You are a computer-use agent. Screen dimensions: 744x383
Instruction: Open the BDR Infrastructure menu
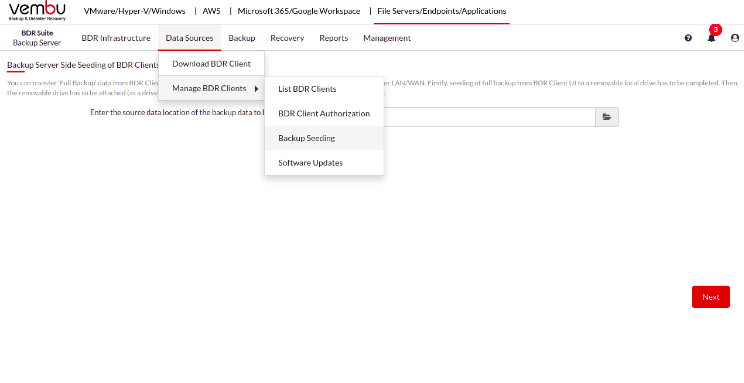pyautogui.click(x=116, y=38)
